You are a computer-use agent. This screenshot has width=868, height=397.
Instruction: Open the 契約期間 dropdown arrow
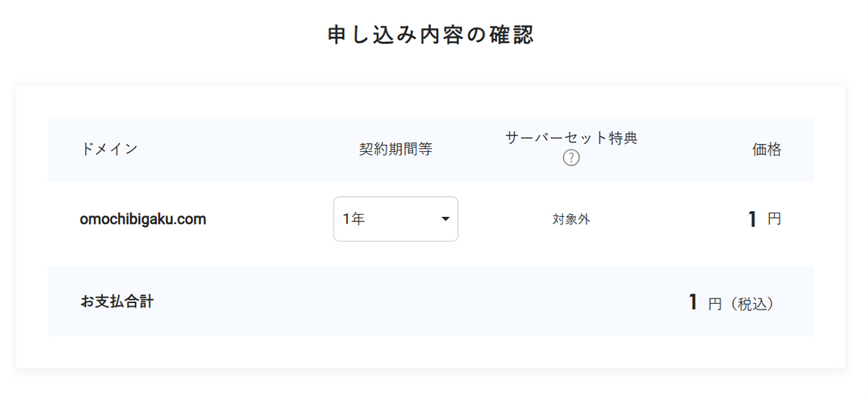point(446,219)
